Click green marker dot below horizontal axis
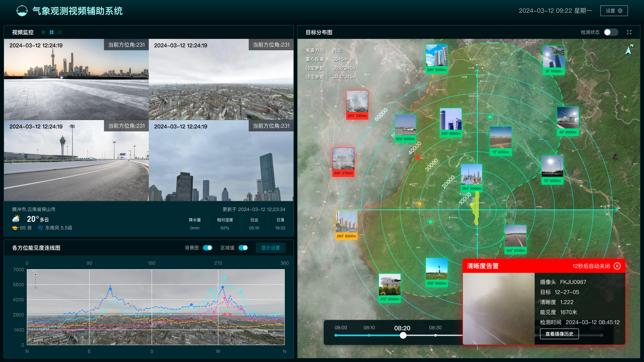Image resolution: width=644 pixels, height=362 pixels. click(x=430, y=222)
